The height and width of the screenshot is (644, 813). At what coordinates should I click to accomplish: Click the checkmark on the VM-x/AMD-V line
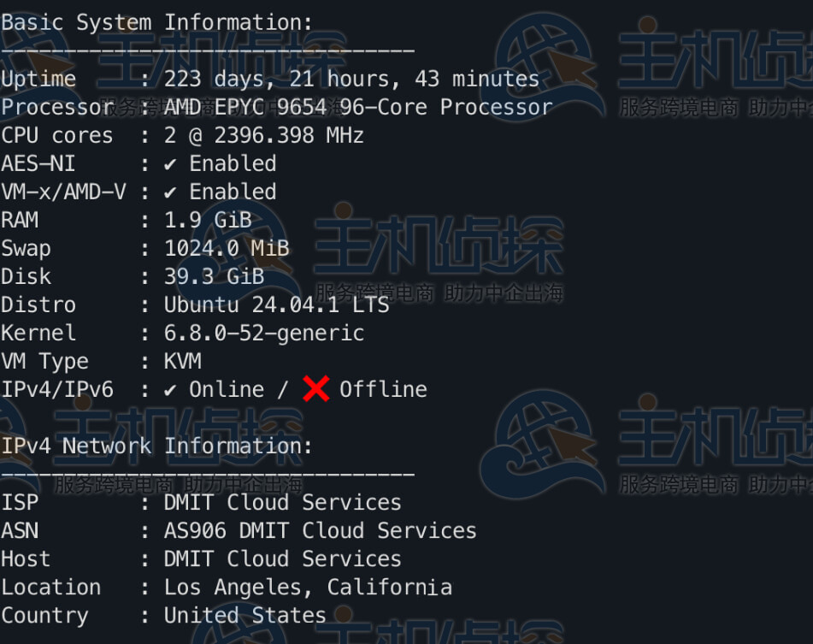pos(171,192)
